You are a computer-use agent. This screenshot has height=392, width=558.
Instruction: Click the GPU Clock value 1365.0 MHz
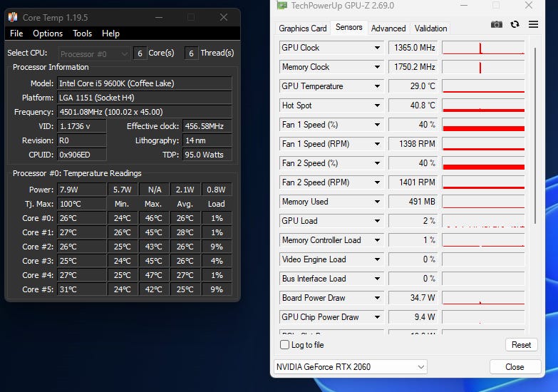click(x=413, y=48)
